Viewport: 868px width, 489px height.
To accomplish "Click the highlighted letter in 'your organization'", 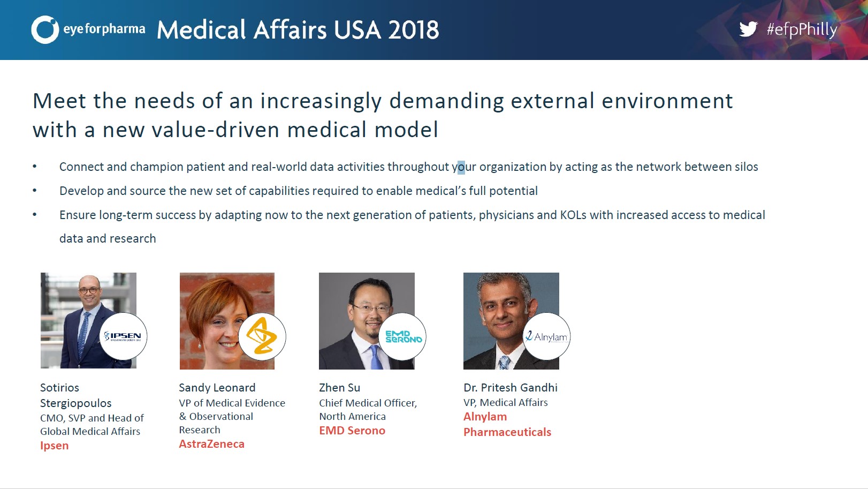I will pyautogui.click(x=461, y=167).
